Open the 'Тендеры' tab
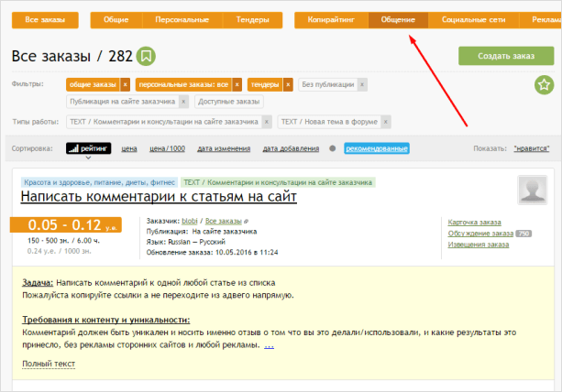The width and height of the screenshot is (562, 392). click(x=253, y=19)
